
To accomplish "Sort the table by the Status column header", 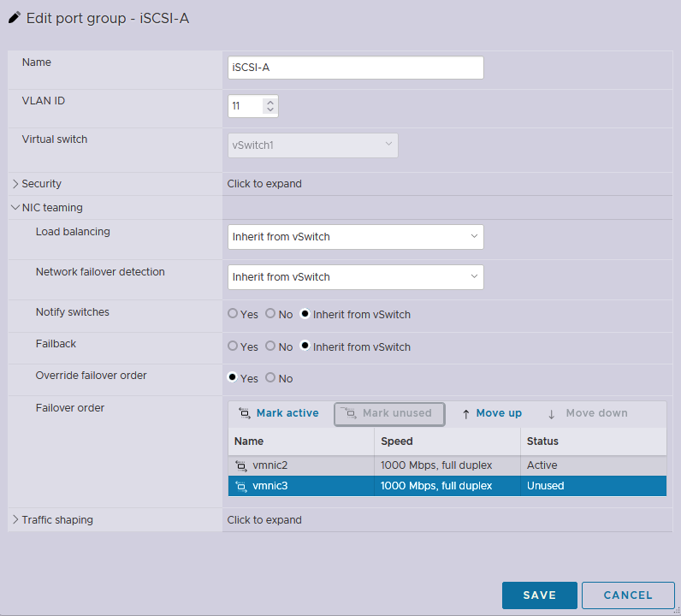I will pyautogui.click(x=543, y=441).
